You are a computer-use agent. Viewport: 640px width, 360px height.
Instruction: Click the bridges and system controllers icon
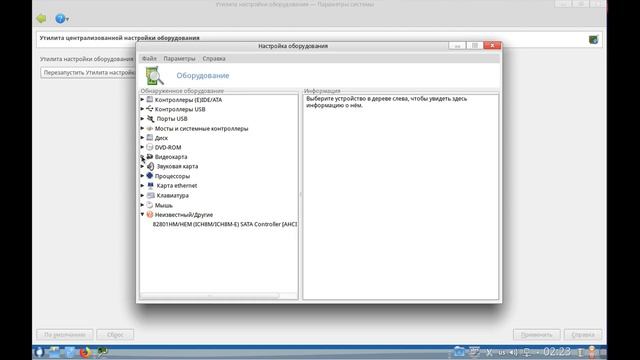[150, 128]
